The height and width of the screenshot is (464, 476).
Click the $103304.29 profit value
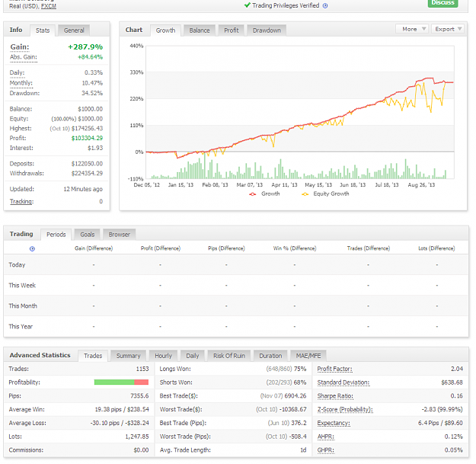pyautogui.click(x=87, y=139)
